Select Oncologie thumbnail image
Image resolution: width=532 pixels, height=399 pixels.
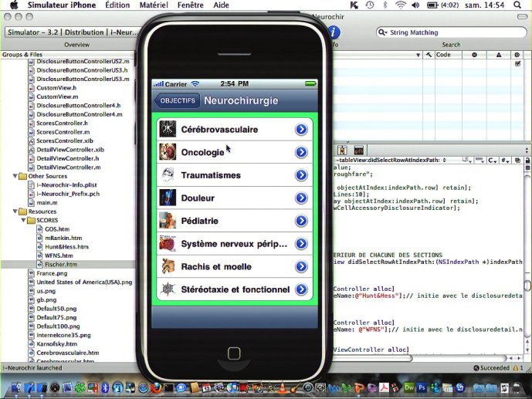tap(168, 152)
